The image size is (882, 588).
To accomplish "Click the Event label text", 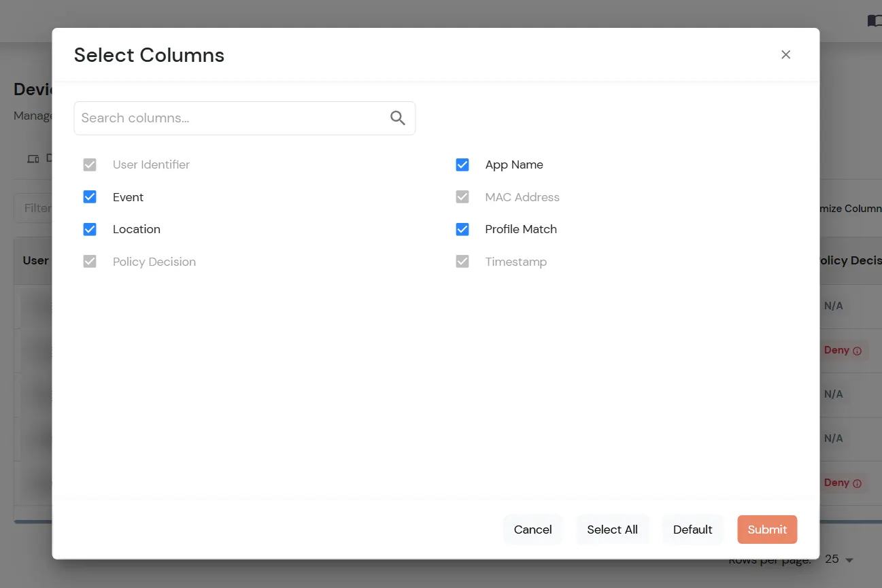I will tap(129, 197).
